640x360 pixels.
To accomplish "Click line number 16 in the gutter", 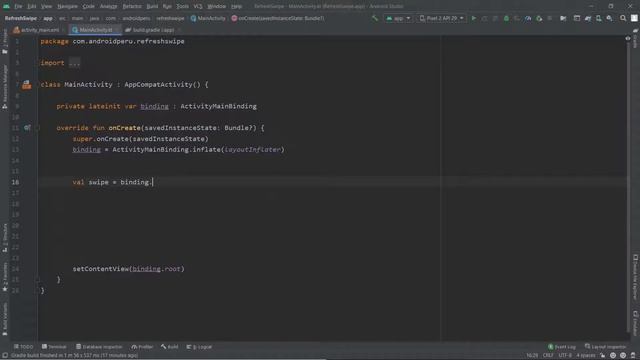I will click(15, 182).
